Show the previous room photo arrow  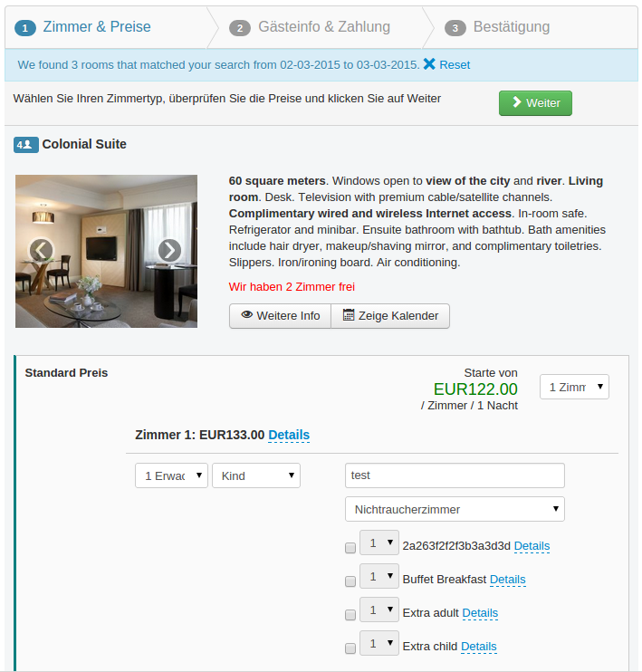[41, 250]
